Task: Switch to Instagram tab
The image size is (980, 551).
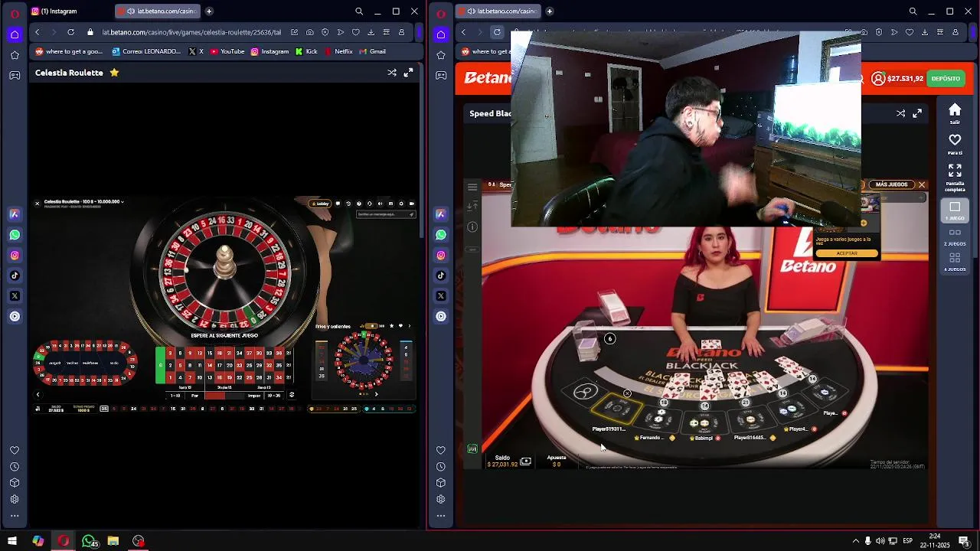Action: [58, 11]
